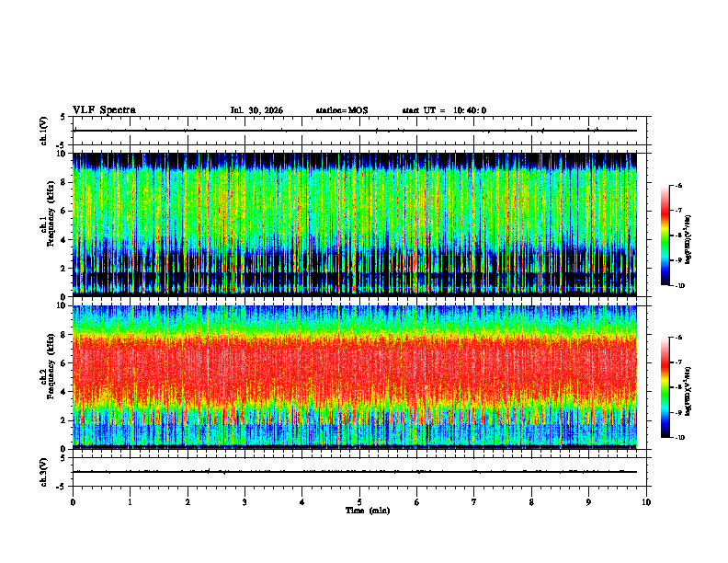Click ch.3(V) axis tick label "-5"
The width and height of the screenshot is (728, 563).
[x=62, y=486]
